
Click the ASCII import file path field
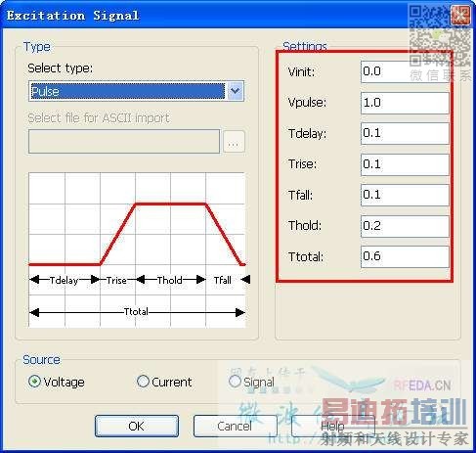click(124, 142)
